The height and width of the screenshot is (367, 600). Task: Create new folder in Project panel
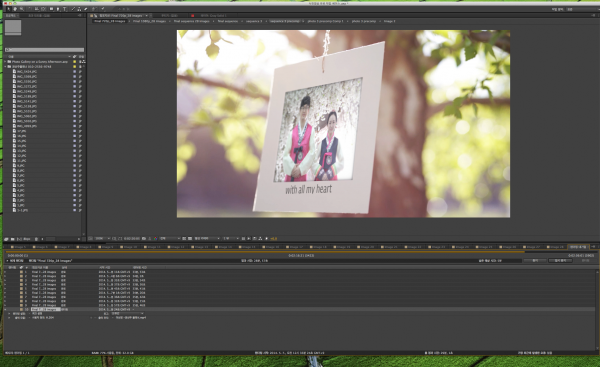tap(13, 239)
